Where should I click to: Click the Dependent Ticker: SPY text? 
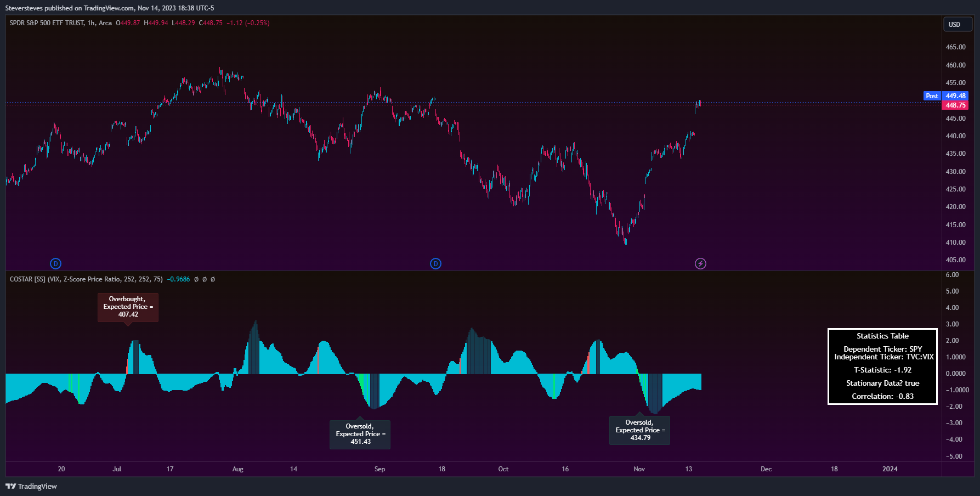coord(882,349)
